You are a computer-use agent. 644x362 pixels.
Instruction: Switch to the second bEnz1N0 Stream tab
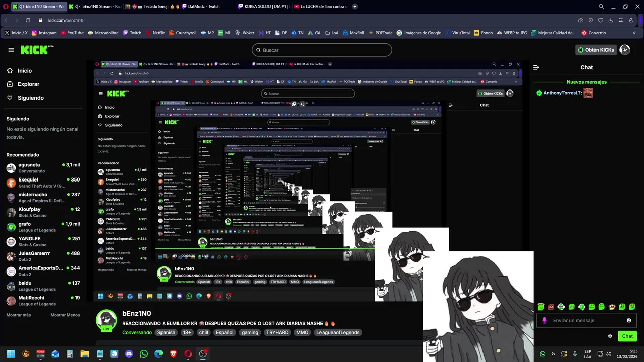pyautogui.click(x=96, y=7)
